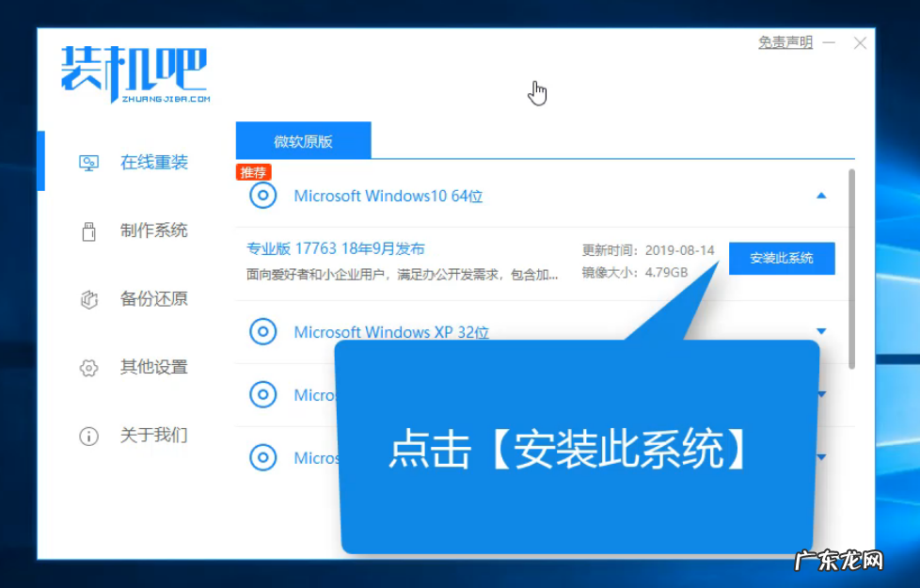Click the 关于我们 info icon
The width and height of the screenshot is (920, 588).
89,436
